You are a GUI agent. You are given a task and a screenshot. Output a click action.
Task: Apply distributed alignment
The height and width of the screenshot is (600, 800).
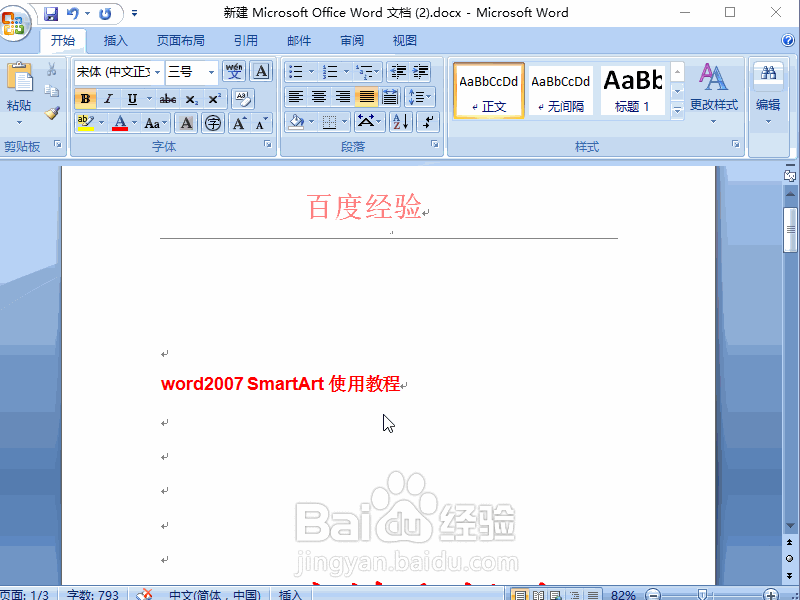click(x=390, y=97)
